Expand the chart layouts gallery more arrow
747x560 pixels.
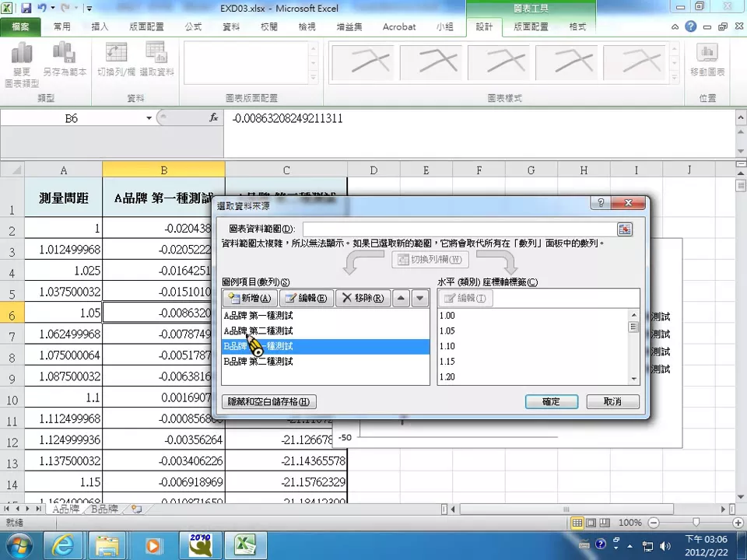pyautogui.click(x=313, y=77)
